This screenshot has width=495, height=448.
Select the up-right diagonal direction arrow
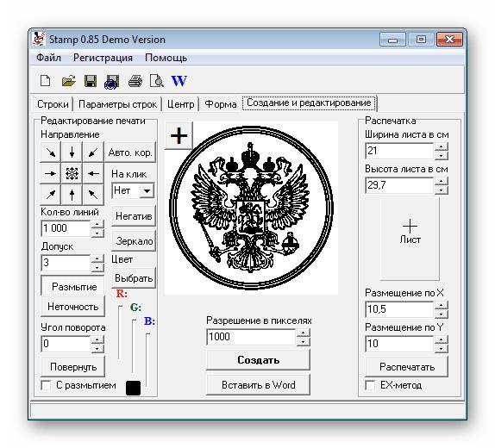point(51,195)
